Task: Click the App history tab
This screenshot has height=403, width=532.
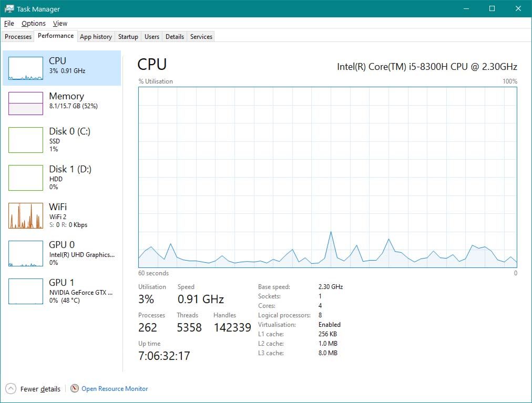Action: (96, 36)
